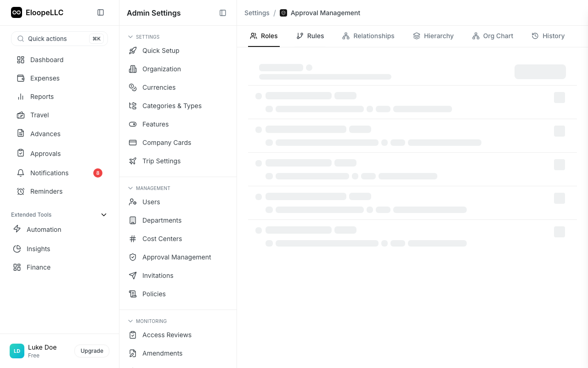Open the Notifications bell icon
Screen dimensions: 588x368
click(x=20, y=172)
